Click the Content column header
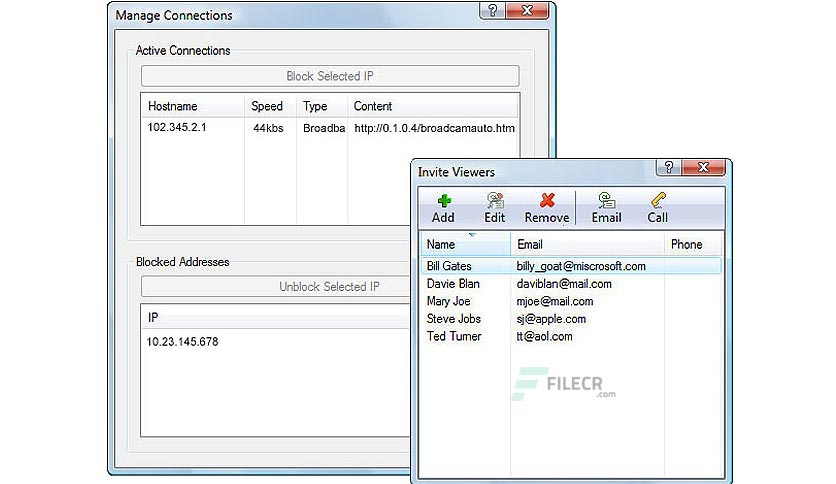The image size is (836, 484). point(432,106)
